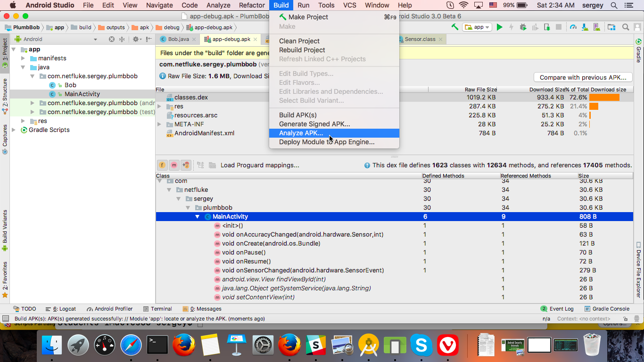
Task: Select resources.arsc row in APK list
Action: (394, 115)
